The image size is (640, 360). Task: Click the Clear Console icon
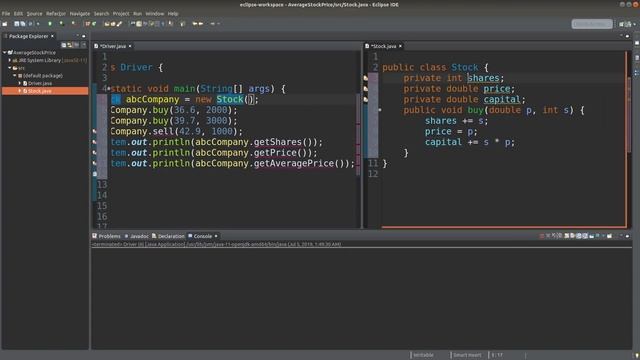click(567, 236)
